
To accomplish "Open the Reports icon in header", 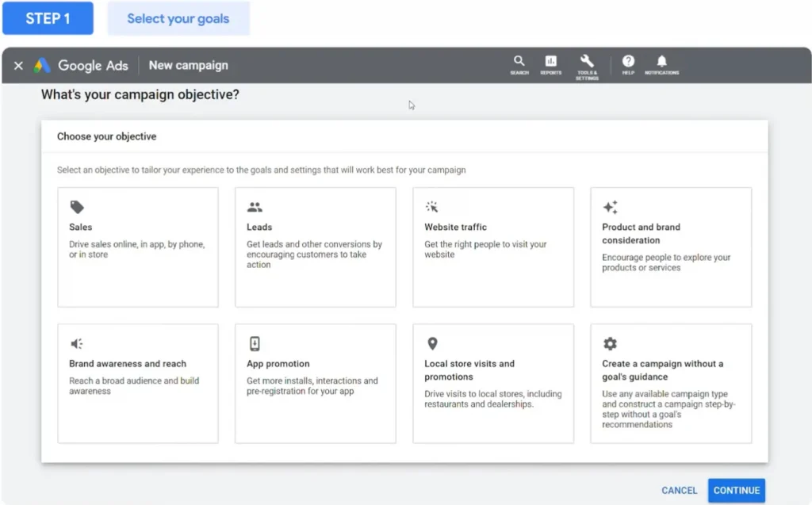I will click(x=550, y=63).
